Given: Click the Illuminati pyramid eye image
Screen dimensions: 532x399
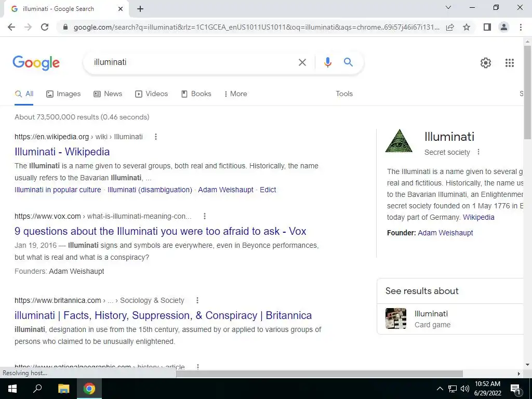Looking at the screenshot, I should tap(399, 141).
